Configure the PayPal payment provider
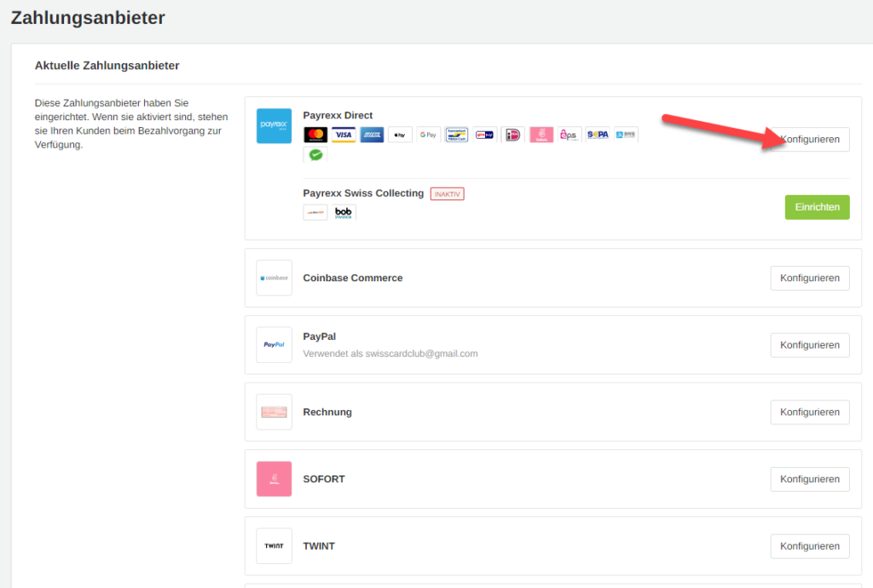The image size is (873, 588). click(809, 345)
